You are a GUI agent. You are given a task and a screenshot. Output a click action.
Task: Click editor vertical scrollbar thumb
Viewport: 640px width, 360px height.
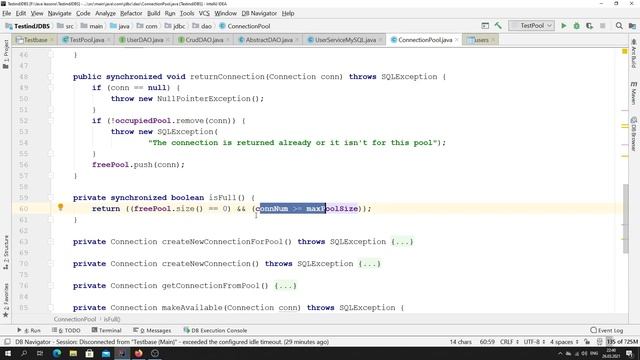pos(626,219)
